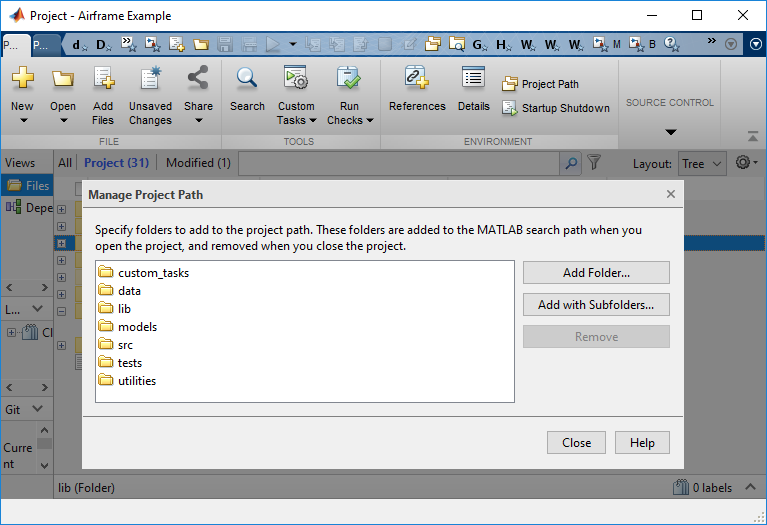Switch to the Modified (1) tab
The height and width of the screenshot is (525, 767).
[x=198, y=163]
